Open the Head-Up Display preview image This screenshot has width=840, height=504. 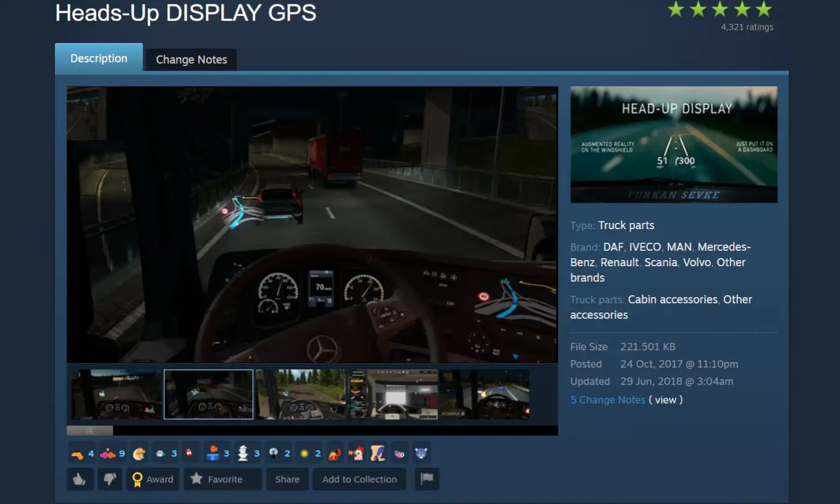click(x=674, y=145)
